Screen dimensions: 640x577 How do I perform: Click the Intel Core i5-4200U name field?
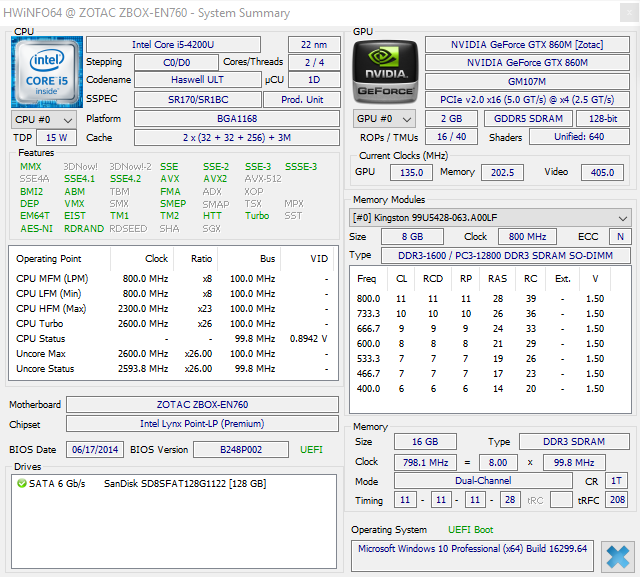coord(173,44)
